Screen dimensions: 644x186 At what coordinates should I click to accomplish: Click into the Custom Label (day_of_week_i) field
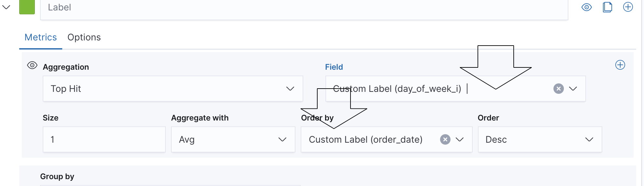point(423,89)
